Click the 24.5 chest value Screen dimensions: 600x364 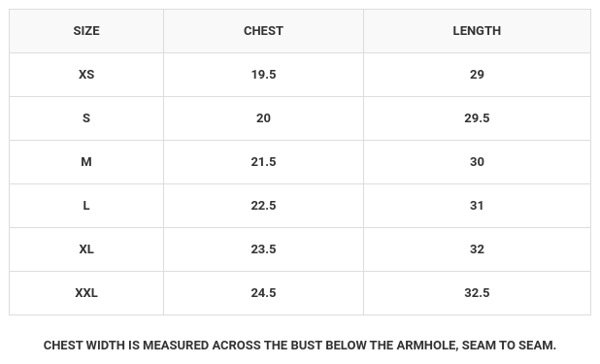263,293
